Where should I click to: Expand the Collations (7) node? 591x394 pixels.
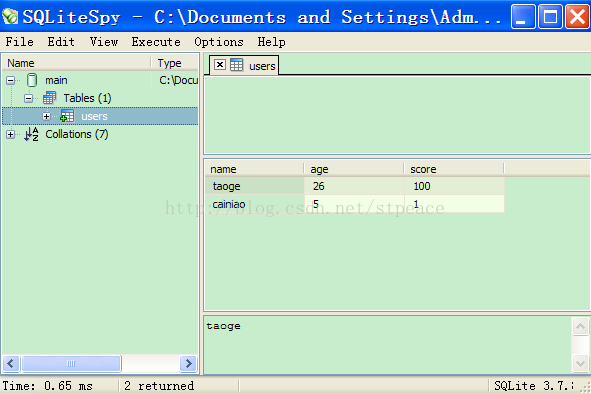11,134
